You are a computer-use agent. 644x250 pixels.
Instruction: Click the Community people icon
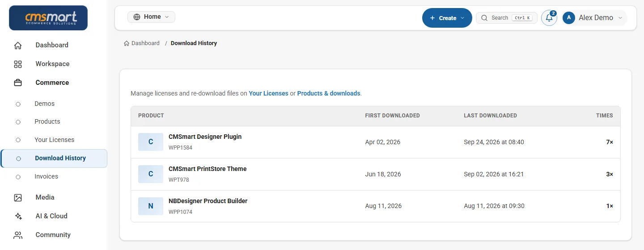pyautogui.click(x=18, y=235)
